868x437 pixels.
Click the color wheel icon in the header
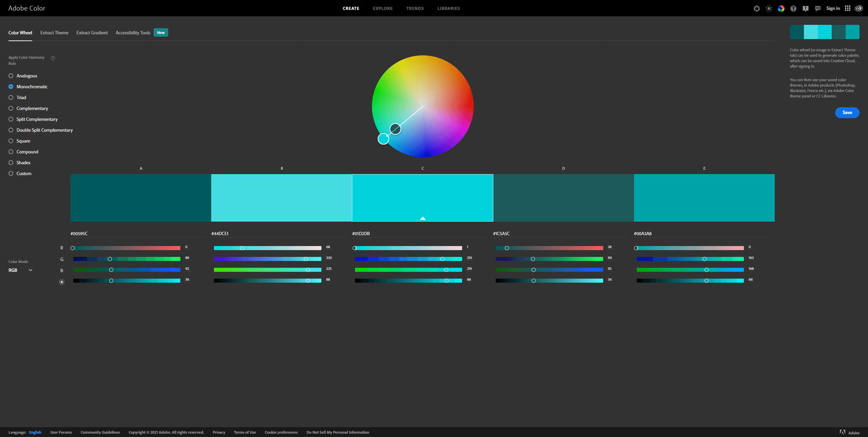[781, 8]
